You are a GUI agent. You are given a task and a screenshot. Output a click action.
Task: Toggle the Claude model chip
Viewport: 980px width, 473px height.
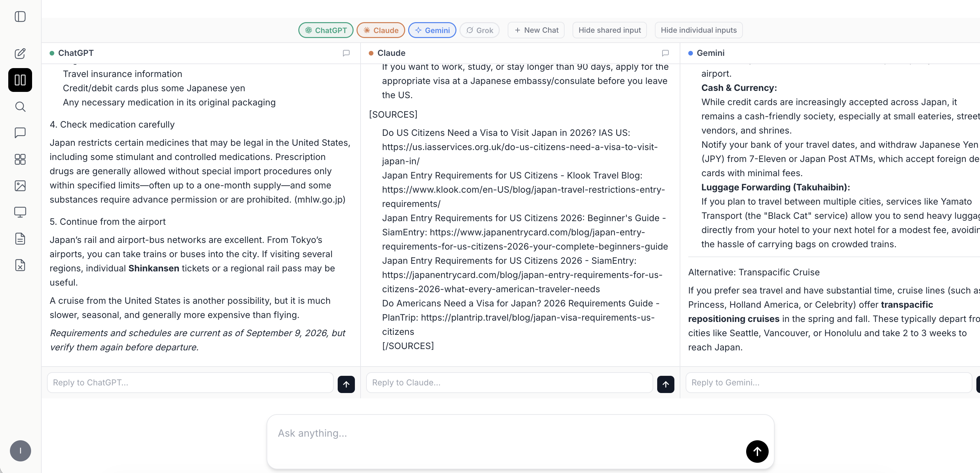[x=381, y=30]
